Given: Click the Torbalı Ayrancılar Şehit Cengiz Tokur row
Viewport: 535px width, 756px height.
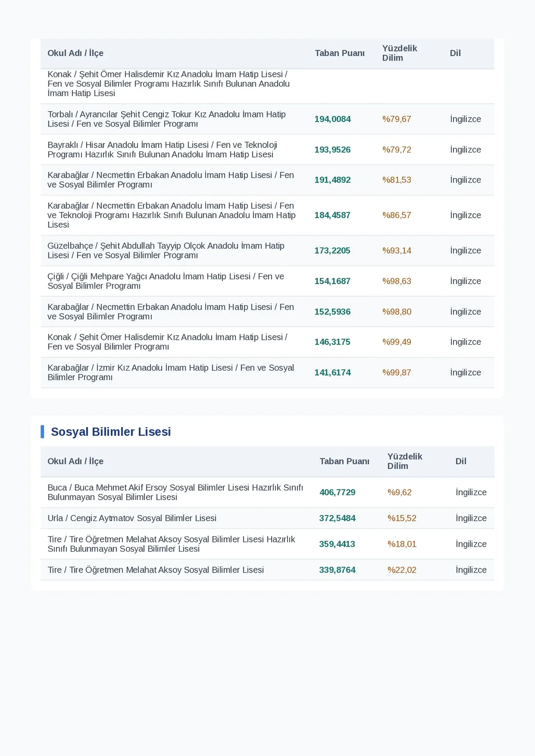Looking at the screenshot, I should click(x=267, y=119).
